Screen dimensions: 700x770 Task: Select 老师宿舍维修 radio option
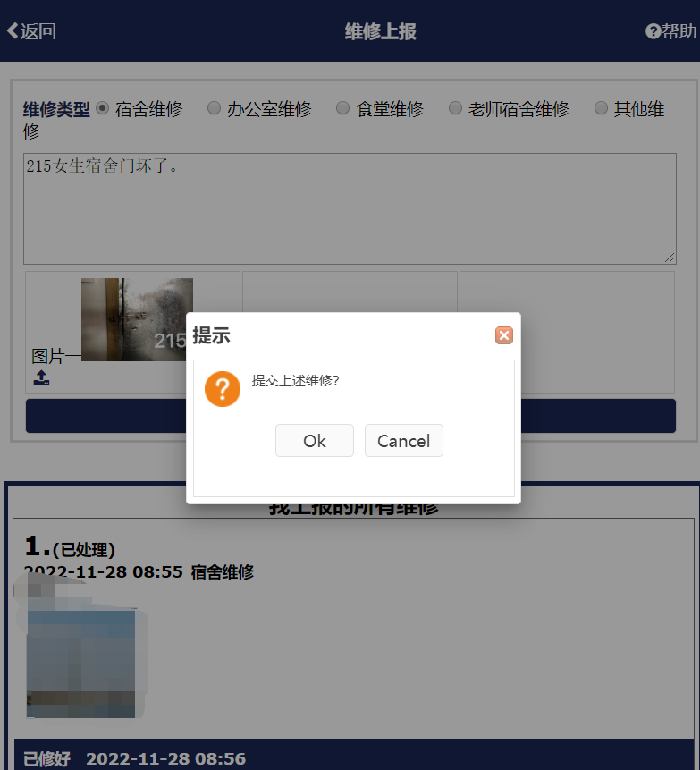tap(456, 108)
